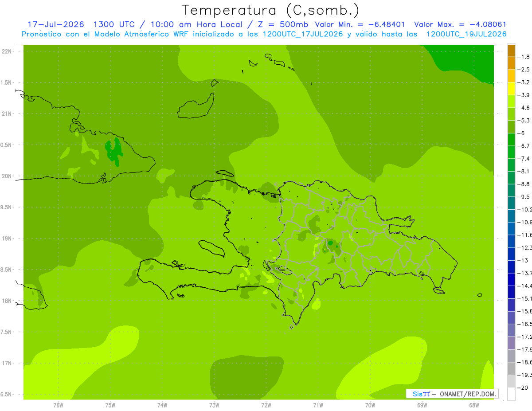Click the -4.6 colorbar value
Screen dimensions: 532x411
pyautogui.click(x=524, y=108)
